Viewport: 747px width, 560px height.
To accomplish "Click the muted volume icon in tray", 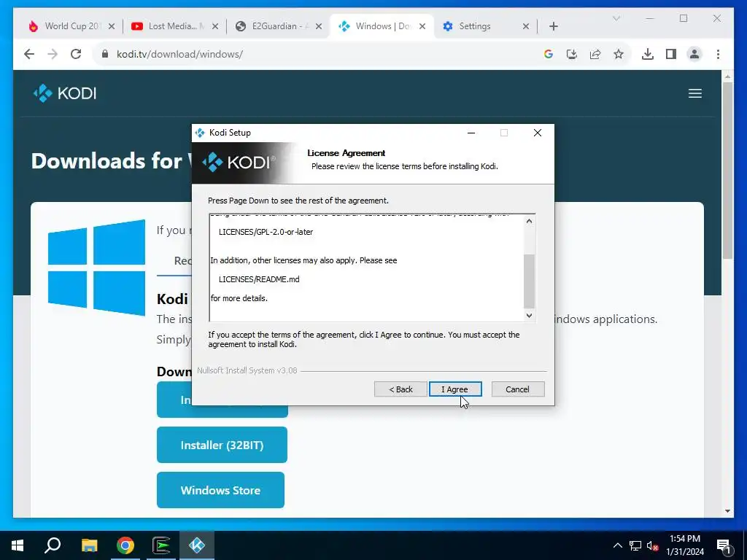I will pos(652,545).
